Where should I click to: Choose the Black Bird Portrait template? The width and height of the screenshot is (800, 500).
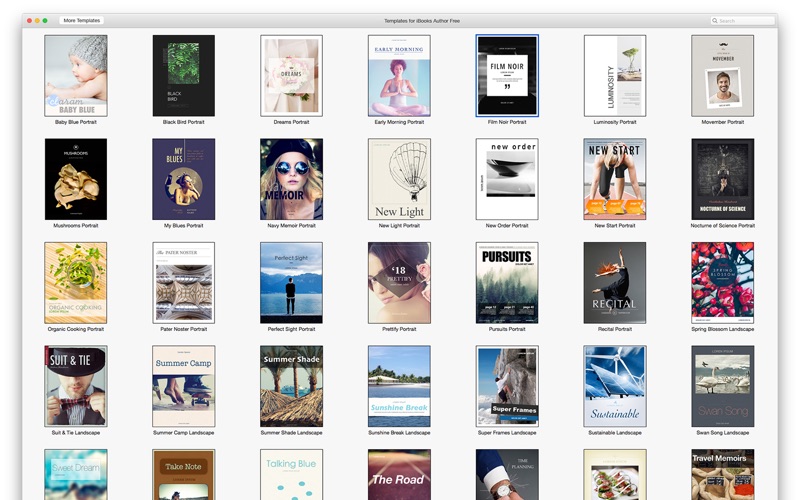click(x=183, y=76)
